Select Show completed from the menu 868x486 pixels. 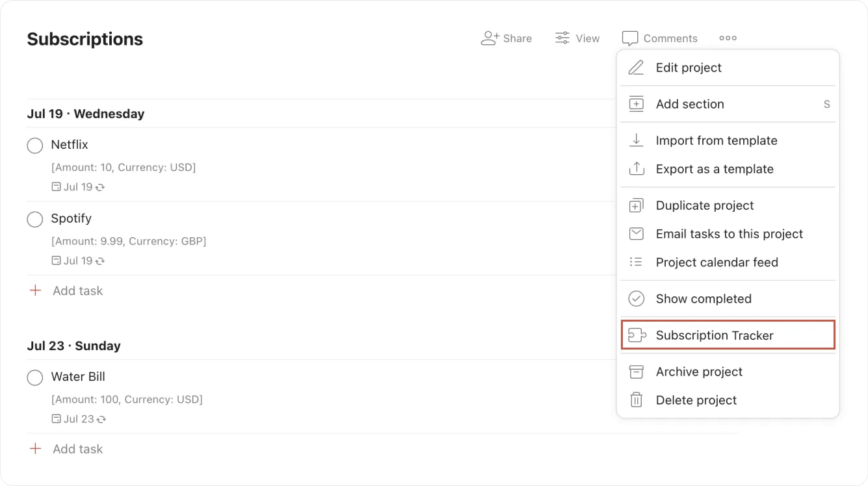[703, 298]
